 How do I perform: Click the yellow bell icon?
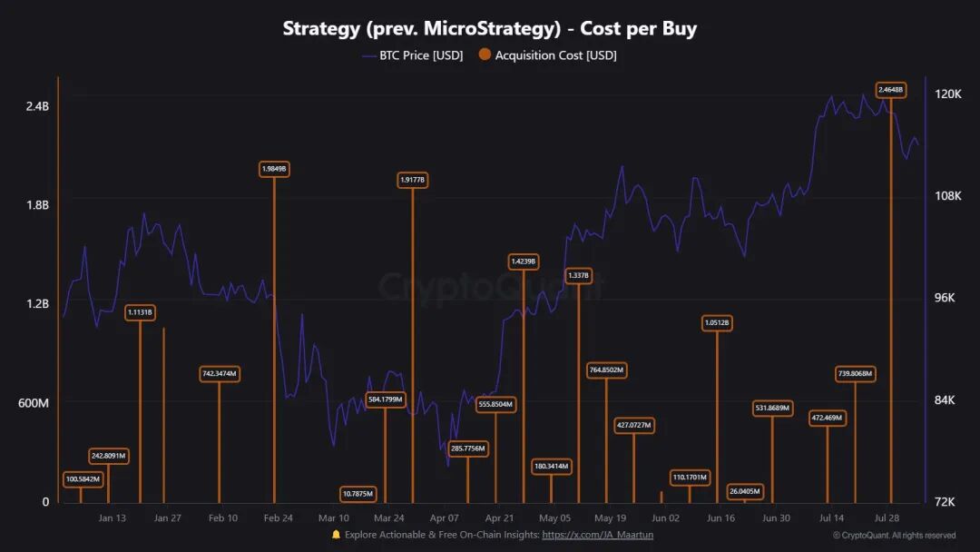336,535
